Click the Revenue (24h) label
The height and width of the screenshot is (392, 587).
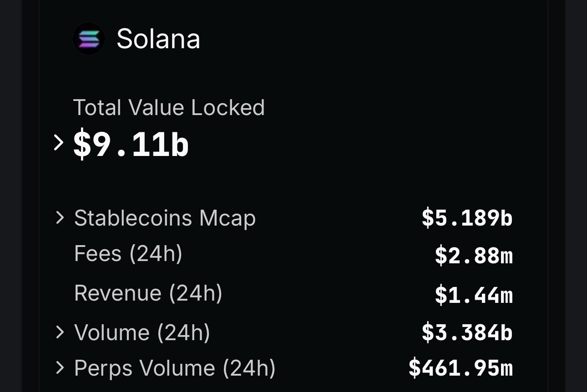click(x=148, y=293)
